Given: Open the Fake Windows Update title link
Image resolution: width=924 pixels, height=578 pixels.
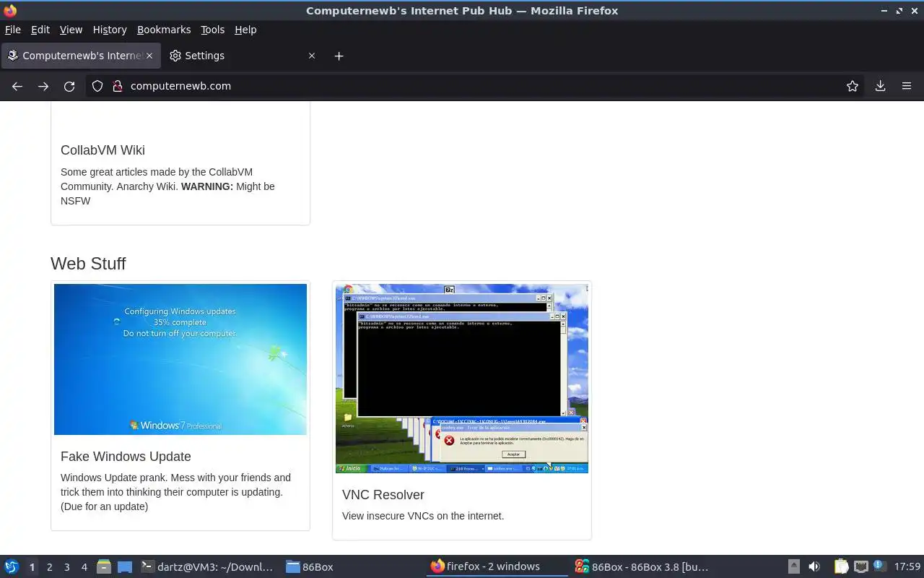Looking at the screenshot, I should tap(126, 457).
